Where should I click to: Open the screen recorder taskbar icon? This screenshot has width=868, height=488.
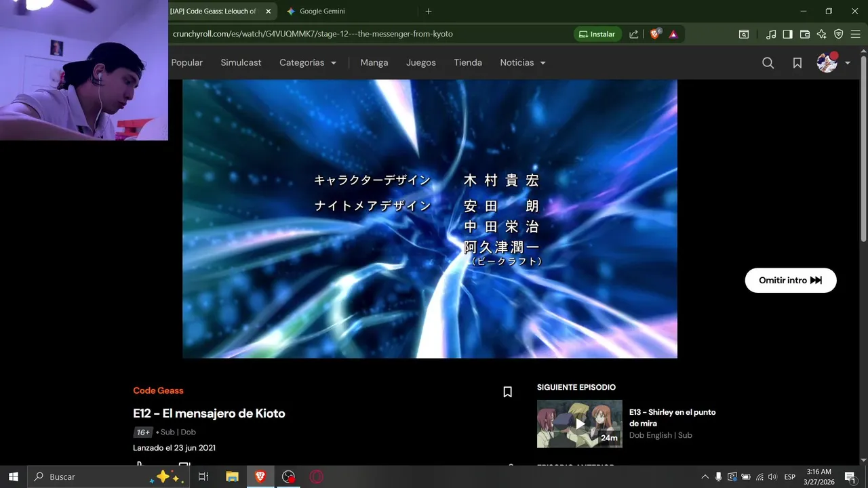pos(289,476)
